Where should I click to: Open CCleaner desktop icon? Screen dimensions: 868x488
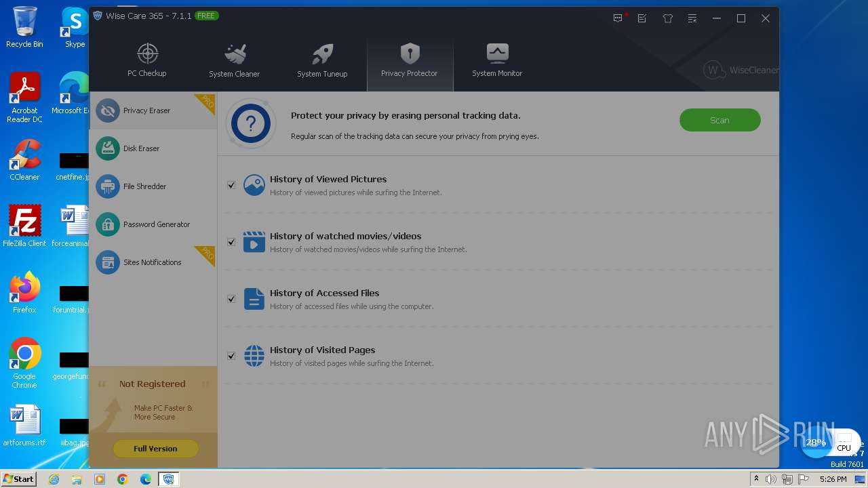[x=24, y=160]
